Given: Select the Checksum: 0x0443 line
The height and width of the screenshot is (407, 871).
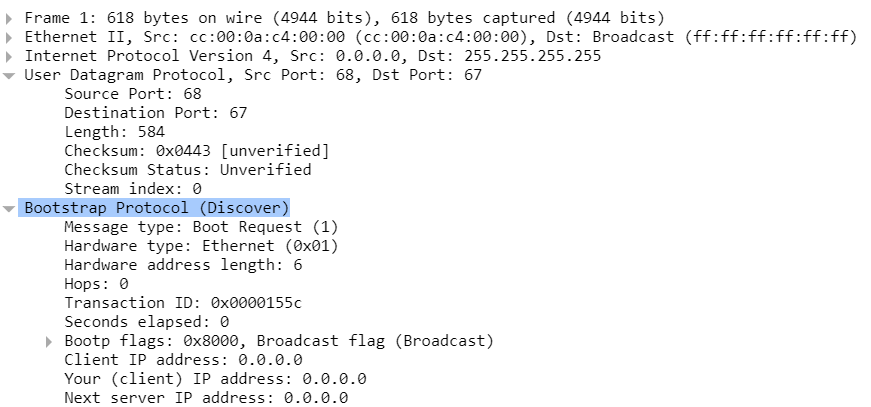Looking at the screenshot, I should 197,151.
